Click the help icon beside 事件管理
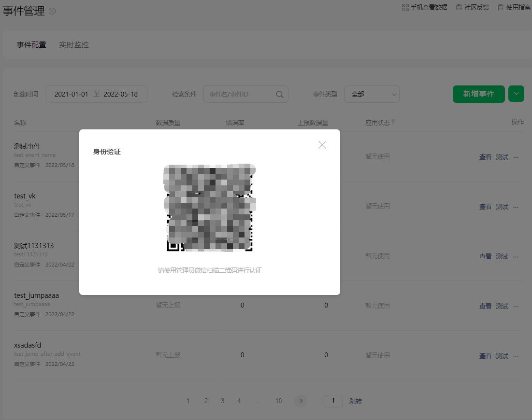The width and height of the screenshot is (532, 420). (52, 11)
